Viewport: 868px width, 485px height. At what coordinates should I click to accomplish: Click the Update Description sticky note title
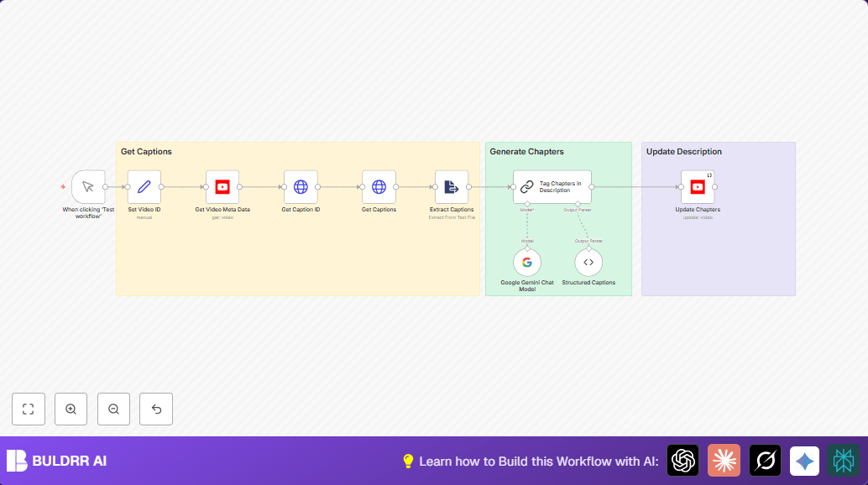683,152
